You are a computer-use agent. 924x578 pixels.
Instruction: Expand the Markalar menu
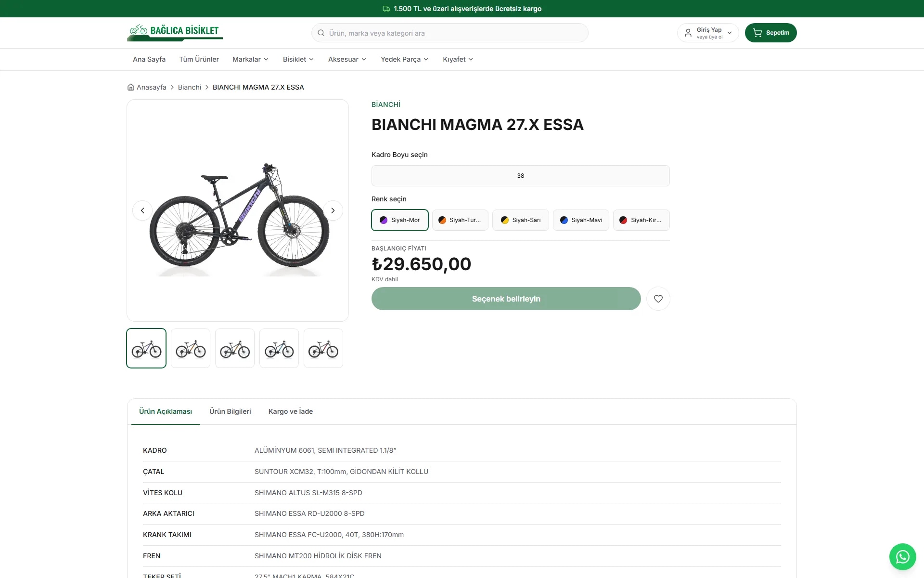tap(250, 59)
